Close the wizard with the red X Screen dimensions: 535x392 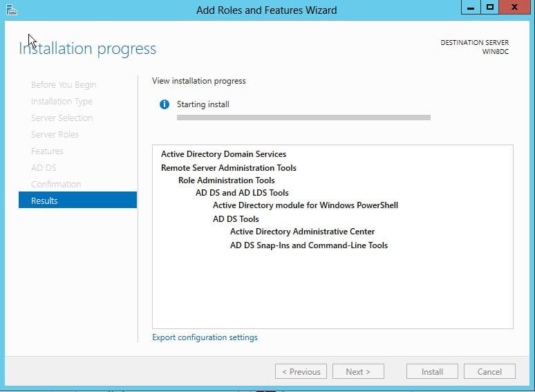coord(514,8)
